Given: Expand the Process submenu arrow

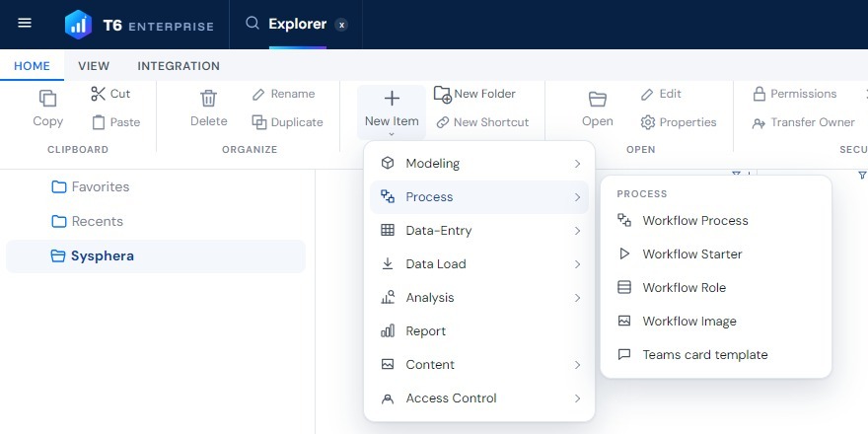Looking at the screenshot, I should point(577,197).
